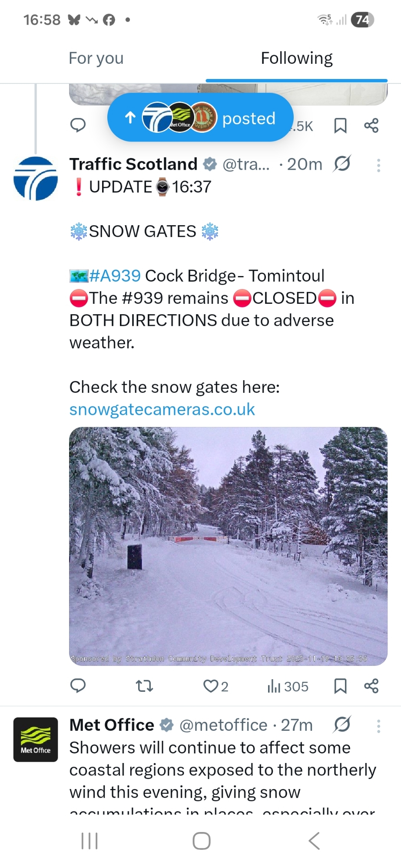Select the Following tab

[x=297, y=58]
